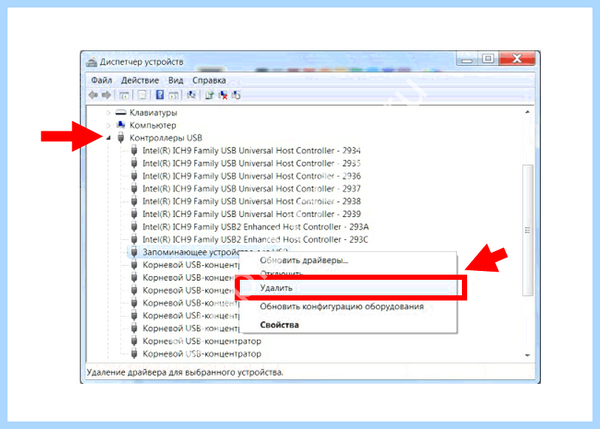
Task: Expand the Клавиатуры tree node
Action: tap(108, 113)
